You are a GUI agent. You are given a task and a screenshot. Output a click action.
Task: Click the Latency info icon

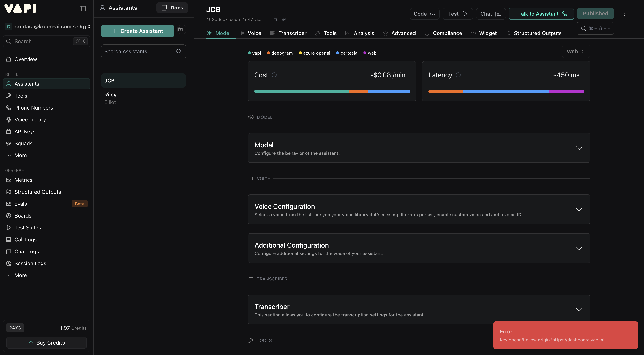[458, 75]
